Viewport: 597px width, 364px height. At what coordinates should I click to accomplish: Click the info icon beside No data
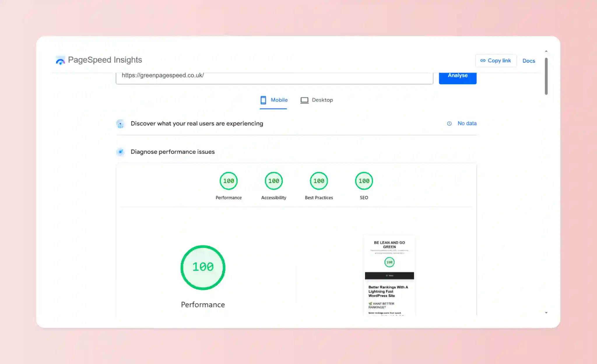point(449,124)
